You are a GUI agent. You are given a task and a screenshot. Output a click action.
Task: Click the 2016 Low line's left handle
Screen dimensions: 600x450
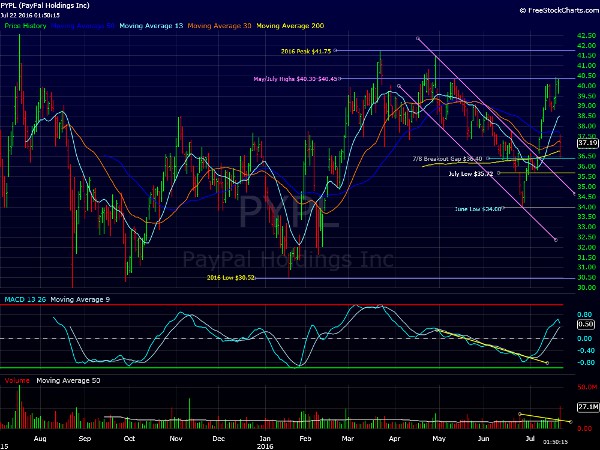tap(256, 278)
